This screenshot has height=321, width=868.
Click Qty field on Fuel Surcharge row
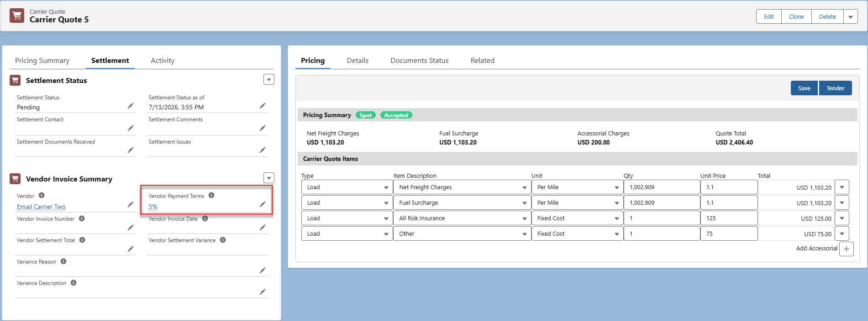(x=662, y=203)
